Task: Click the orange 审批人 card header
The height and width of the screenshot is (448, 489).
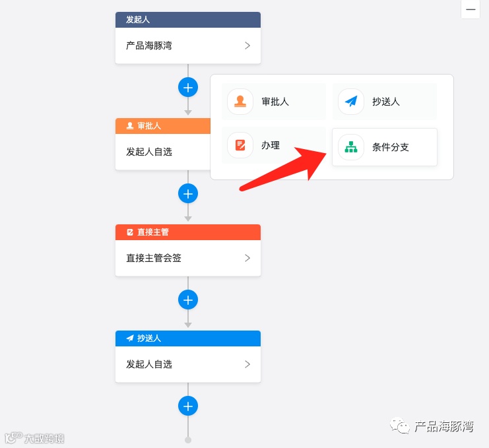Action: tap(163, 126)
